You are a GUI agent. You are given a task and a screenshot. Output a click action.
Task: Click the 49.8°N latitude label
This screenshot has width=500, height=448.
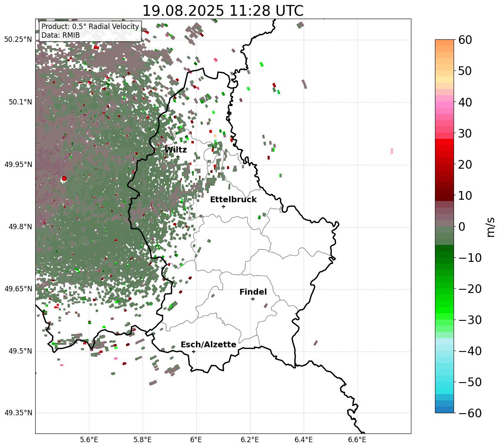pos(20,227)
